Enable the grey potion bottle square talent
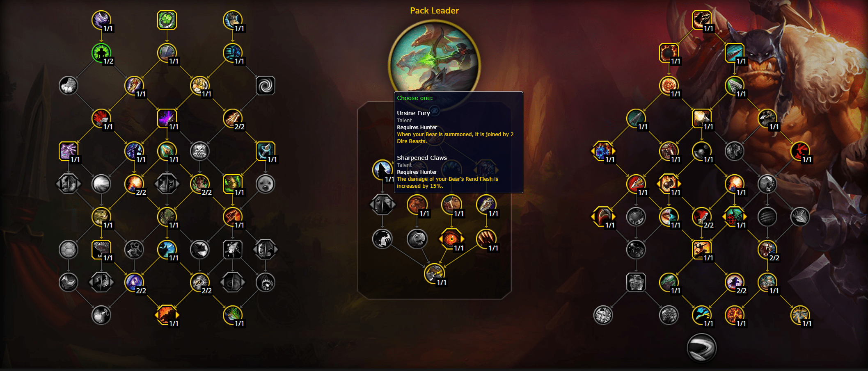 636,282
